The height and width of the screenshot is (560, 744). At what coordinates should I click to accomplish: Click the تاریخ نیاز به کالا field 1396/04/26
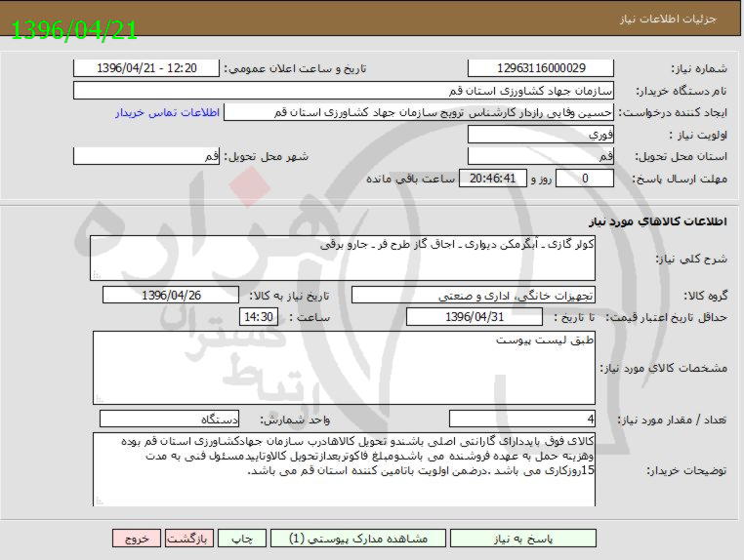point(171,296)
